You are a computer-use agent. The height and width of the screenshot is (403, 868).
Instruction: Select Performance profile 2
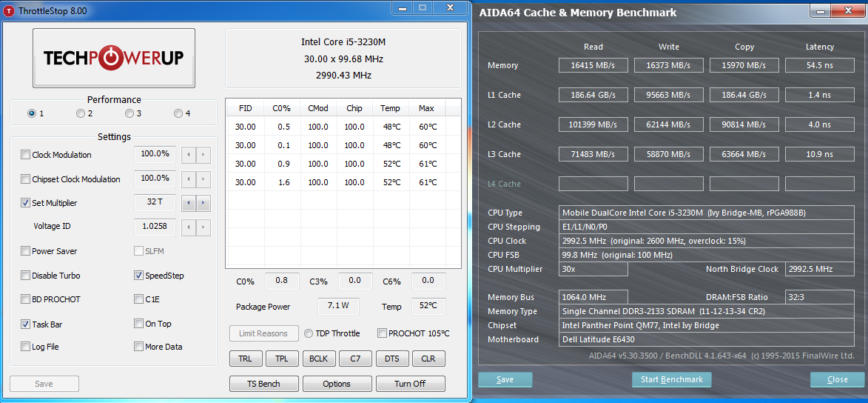81,113
